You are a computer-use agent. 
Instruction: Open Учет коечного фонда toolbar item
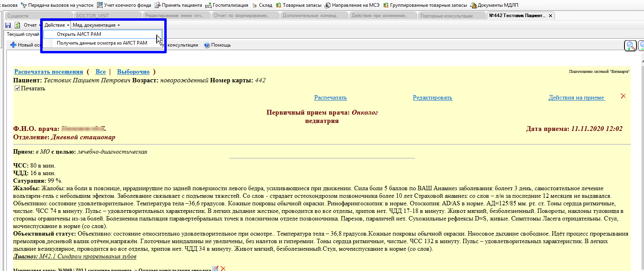click(124, 5)
